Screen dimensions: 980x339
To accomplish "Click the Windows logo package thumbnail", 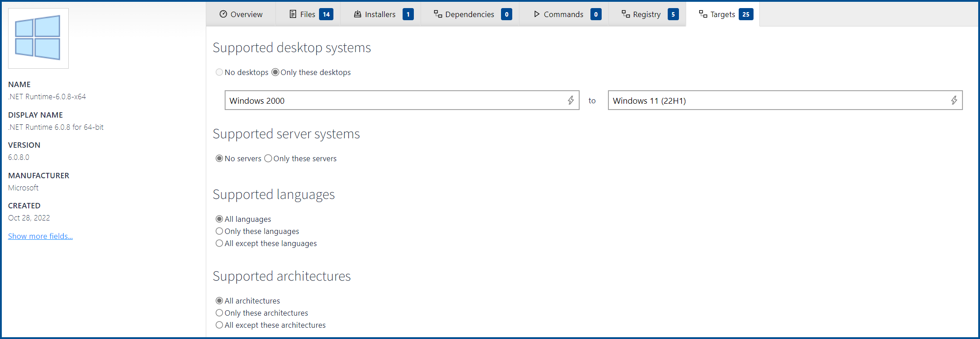I will click(x=38, y=38).
